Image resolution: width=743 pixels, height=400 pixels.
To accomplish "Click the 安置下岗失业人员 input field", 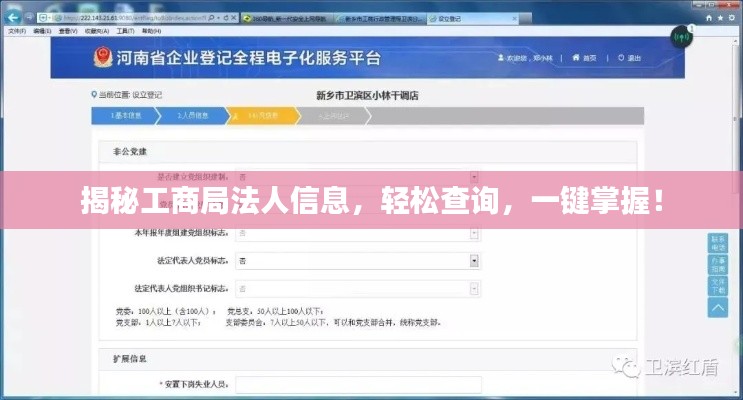I will point(358,384).
